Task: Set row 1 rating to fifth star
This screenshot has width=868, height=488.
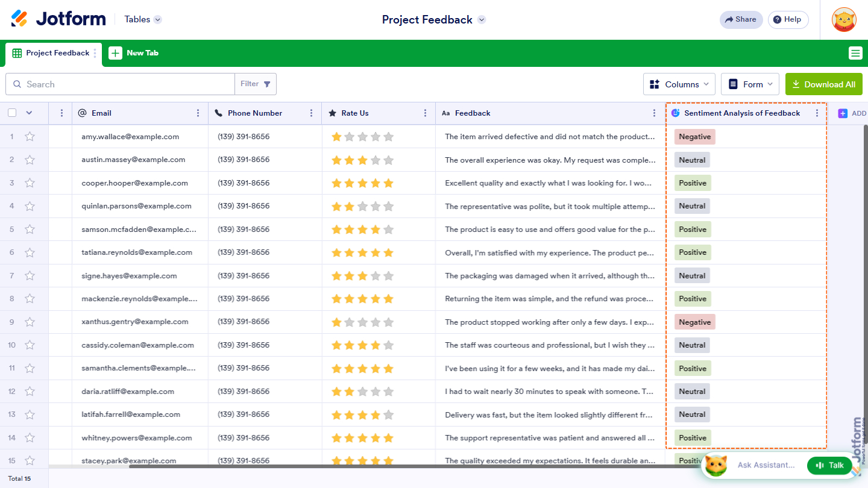Action: (389, 137)
